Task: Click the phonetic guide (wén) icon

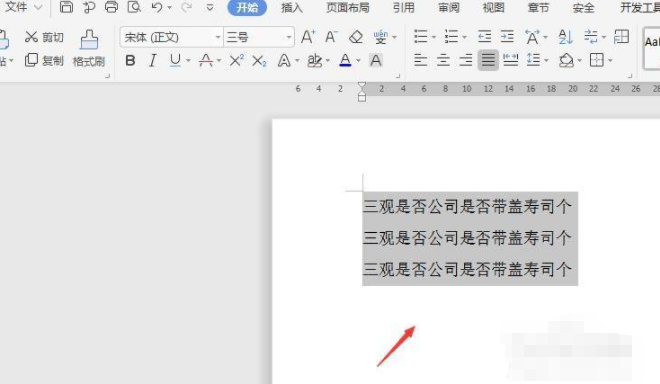Action: pyautogui.click(x=381, y=37)
